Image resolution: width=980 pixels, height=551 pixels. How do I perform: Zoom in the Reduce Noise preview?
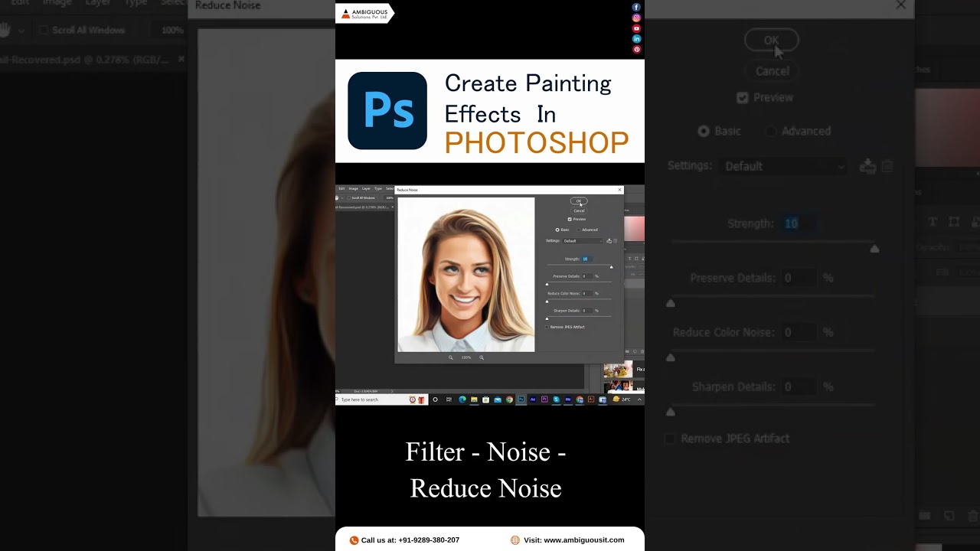click(x=482, y=357)
